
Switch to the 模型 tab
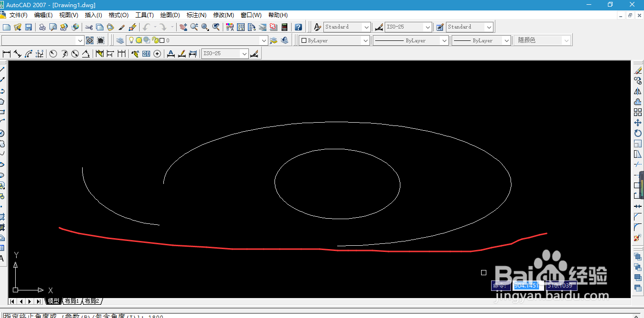pos(53,301)
